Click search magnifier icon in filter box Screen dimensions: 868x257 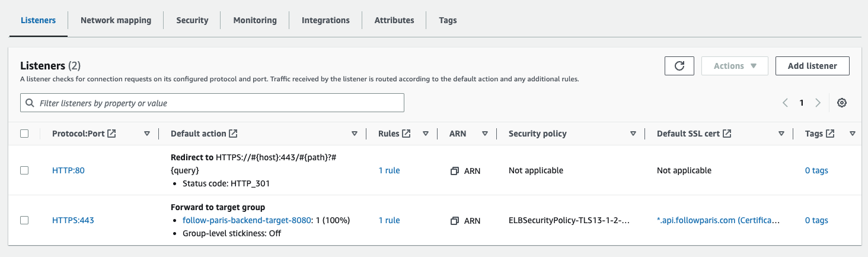click(x=30, y=103)
